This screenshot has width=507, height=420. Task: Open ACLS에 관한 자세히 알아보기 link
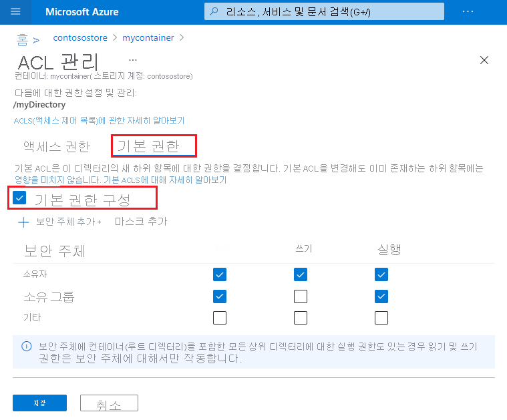click(x=99, y=121)
